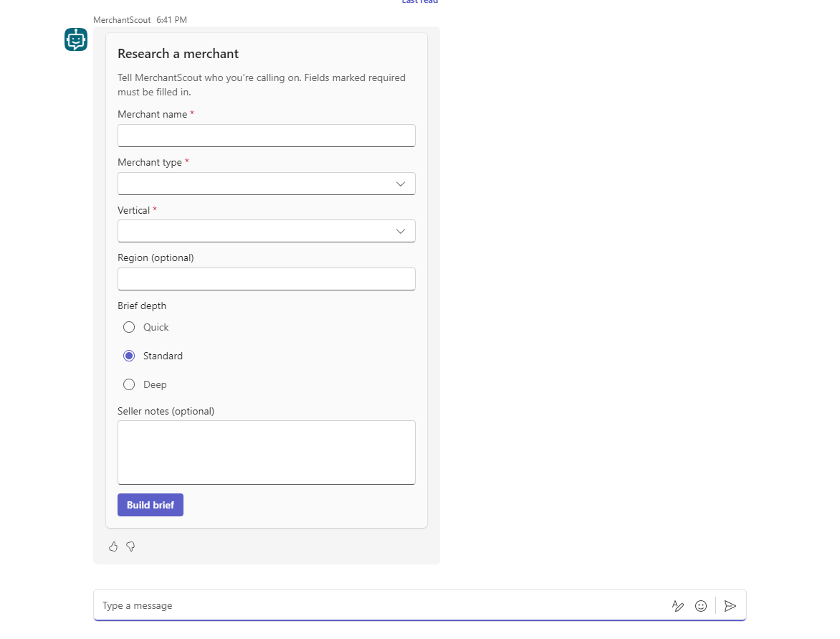Click the 6:41 PM timestamp
Screen dimensions: 840x639
pos(171,20)
